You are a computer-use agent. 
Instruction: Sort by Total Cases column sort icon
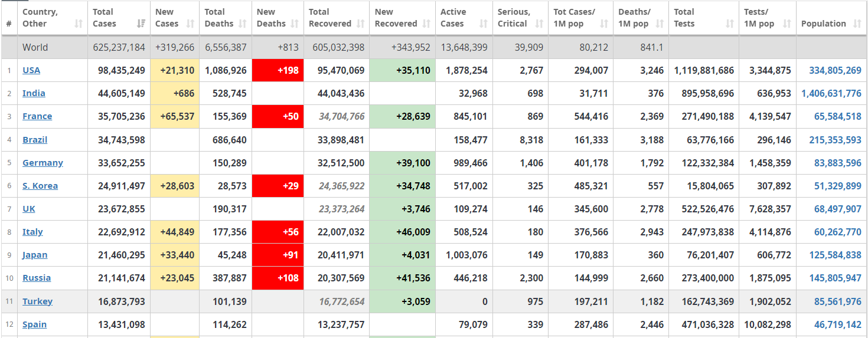(141, 24)
